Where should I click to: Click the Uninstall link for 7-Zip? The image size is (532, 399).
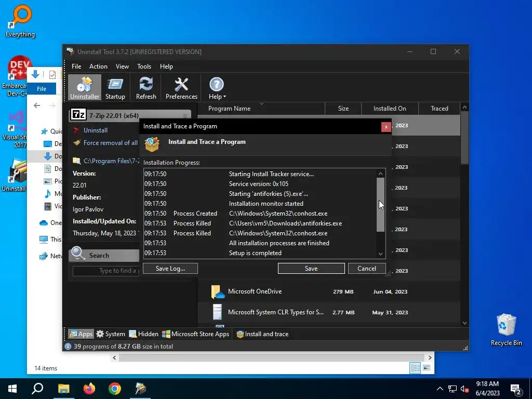(x=96, y=130)
